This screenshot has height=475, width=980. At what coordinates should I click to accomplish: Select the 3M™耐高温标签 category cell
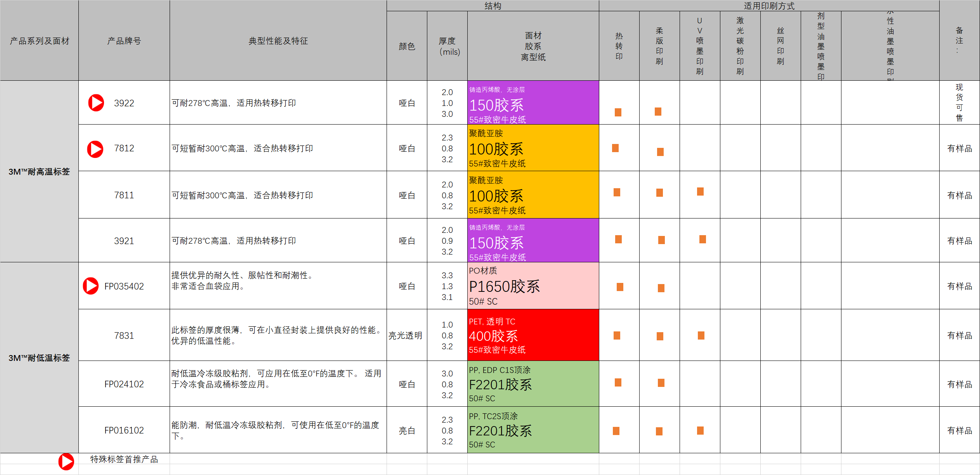click(x=39, y=171)
